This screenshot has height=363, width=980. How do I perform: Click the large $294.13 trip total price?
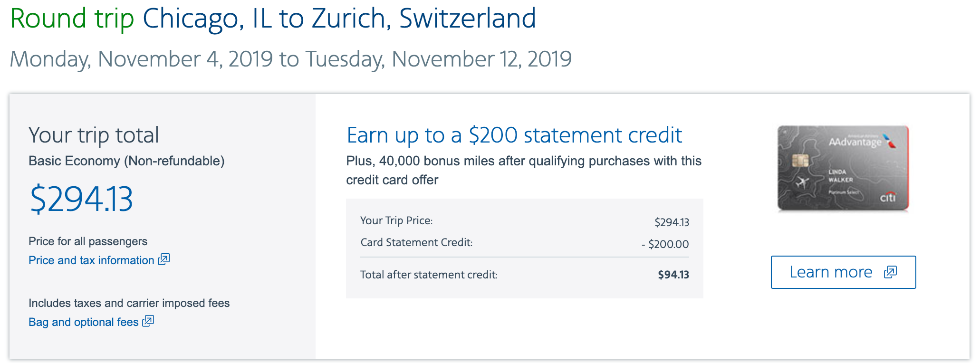[x=81, y=199]
